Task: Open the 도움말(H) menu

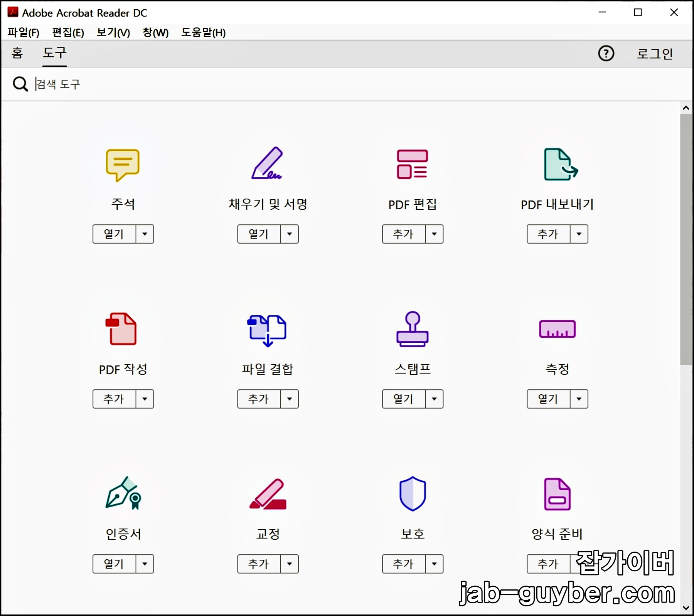Action: click(203, 32)
